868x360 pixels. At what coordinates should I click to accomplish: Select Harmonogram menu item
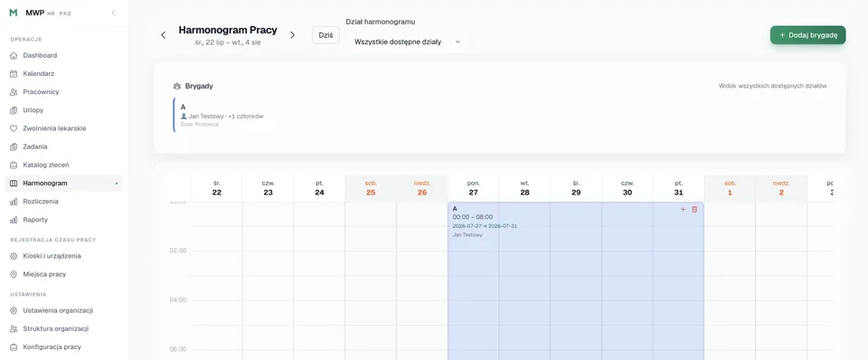63,184
